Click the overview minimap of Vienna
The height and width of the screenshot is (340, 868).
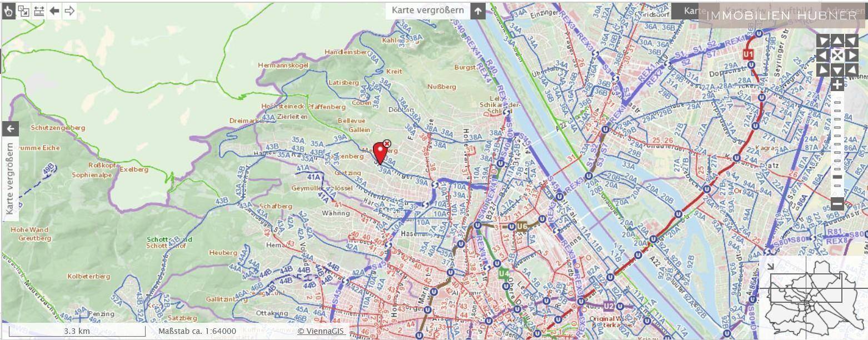click(x=813, y=297)
